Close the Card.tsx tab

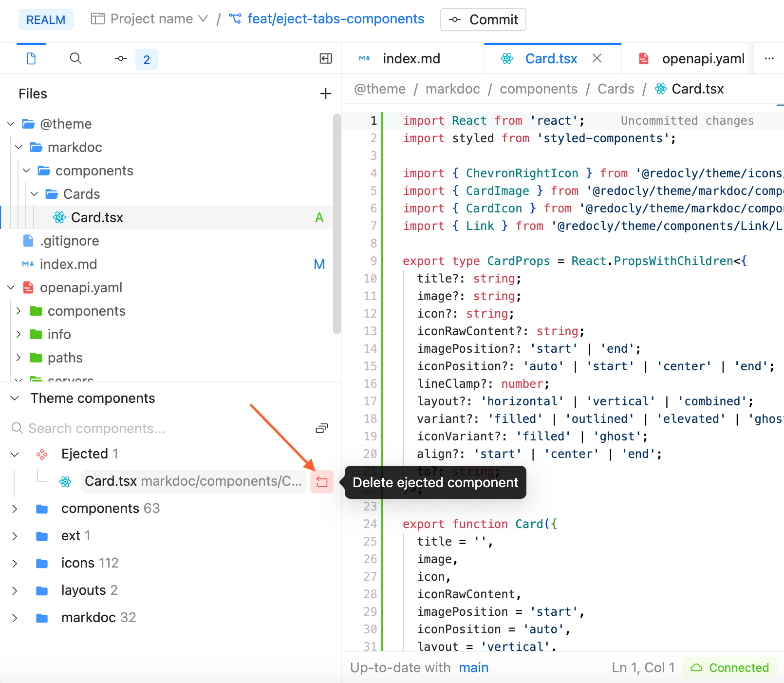pyautogui.click(x=597, y=58)
